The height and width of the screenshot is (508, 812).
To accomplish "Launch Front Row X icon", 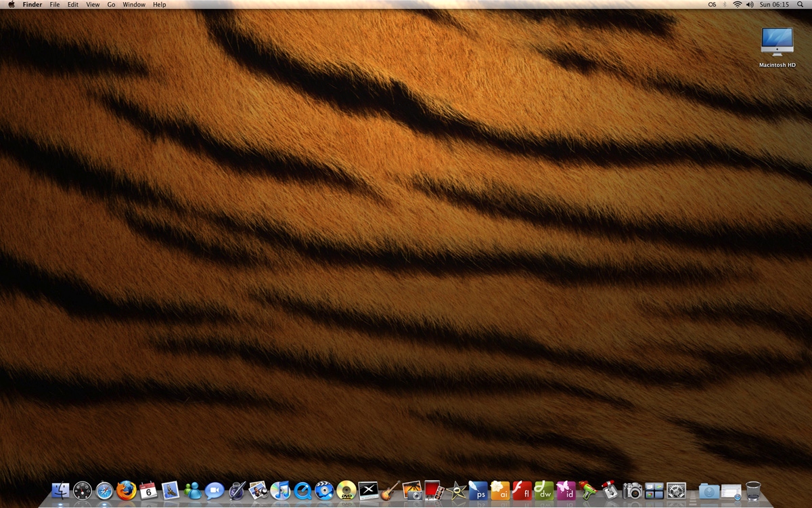I will [368, 490].
